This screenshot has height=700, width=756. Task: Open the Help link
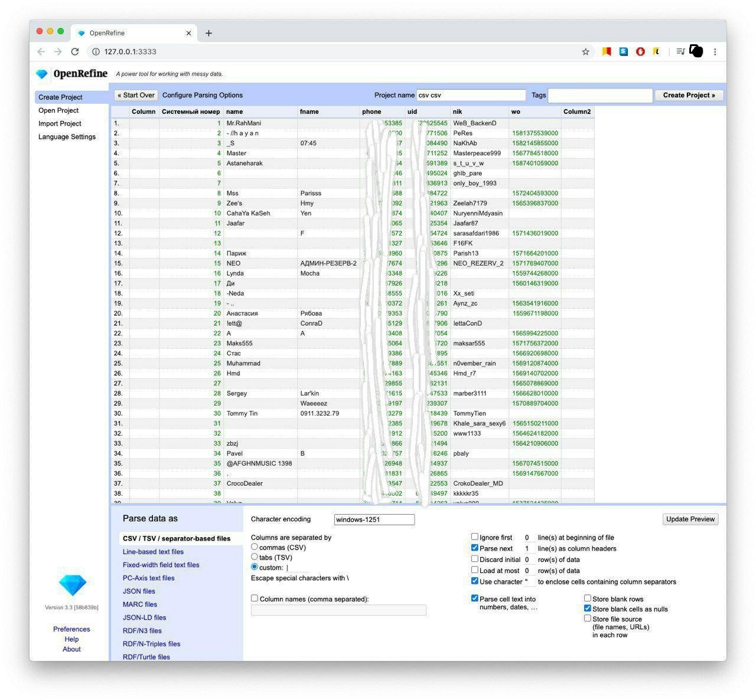tap(71, 639)
